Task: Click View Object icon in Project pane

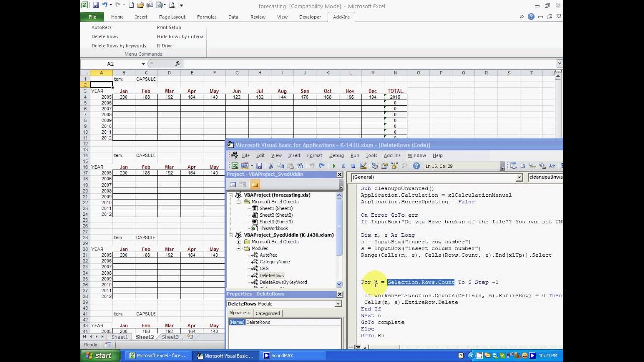Action: 243,185
